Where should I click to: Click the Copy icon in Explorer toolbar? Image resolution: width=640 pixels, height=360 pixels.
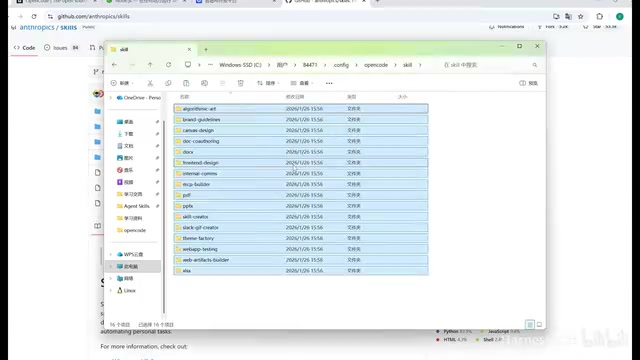click(x=168, y=83)
